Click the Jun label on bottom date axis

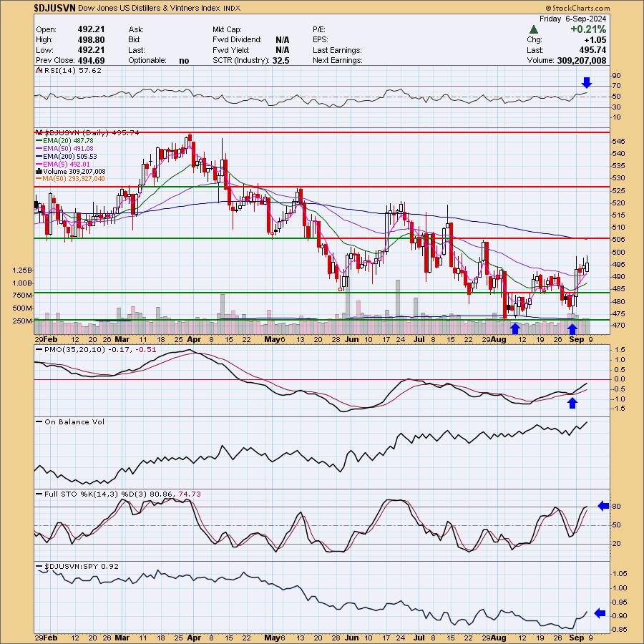coord(352,638)
